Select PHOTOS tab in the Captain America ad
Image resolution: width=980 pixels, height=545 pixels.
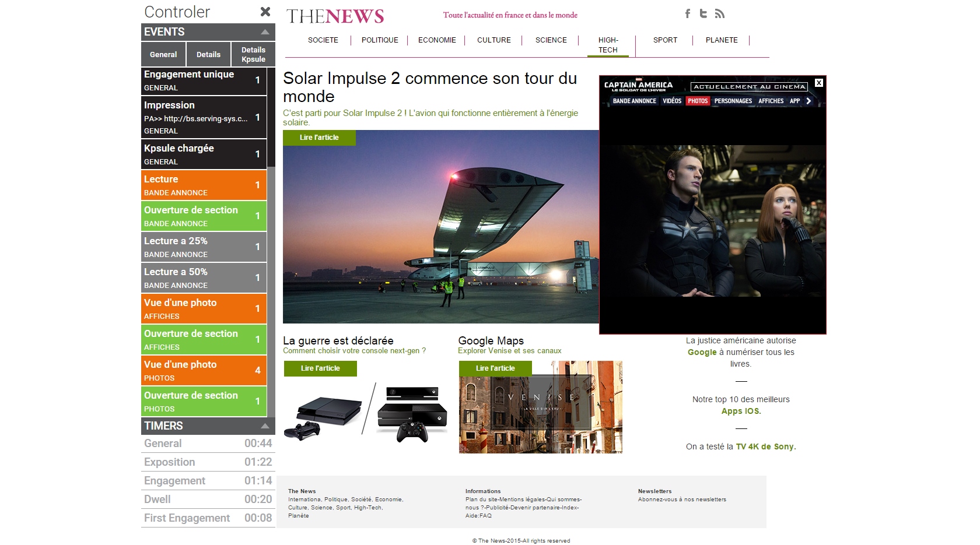(698, 101)
